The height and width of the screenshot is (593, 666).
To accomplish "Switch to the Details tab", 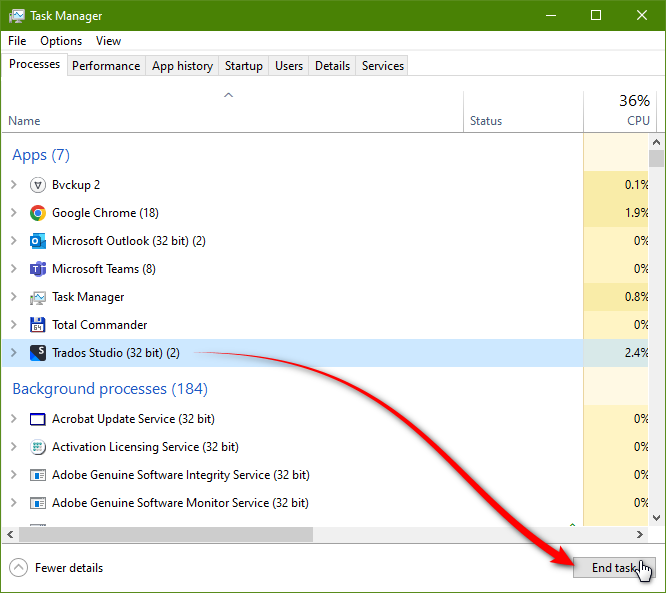I will [x=332, y=66].
